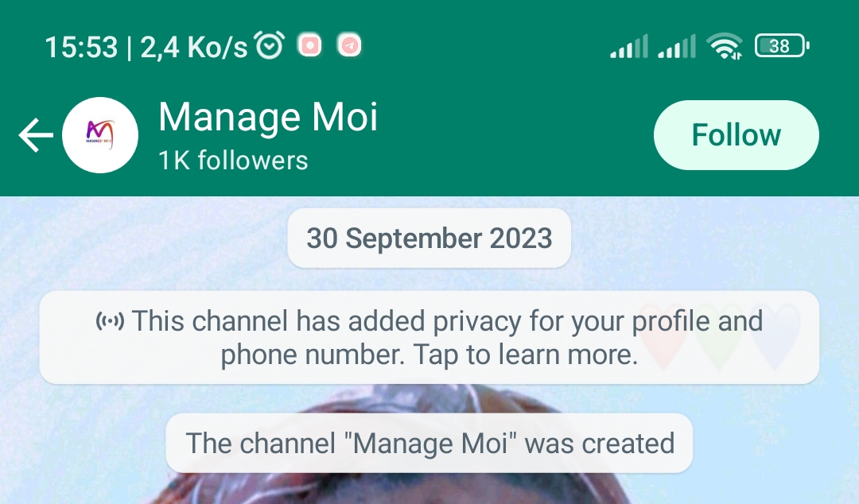Image resolution: width=859 pixels, height=504 pixels.
Task: Tap the privacy notice to learn more
Action: coord(429,338)
